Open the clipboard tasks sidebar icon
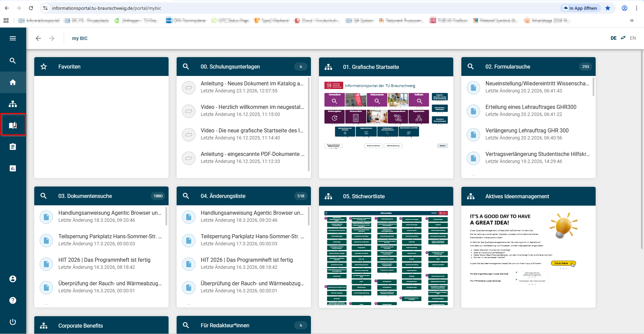 coord(13,147)
